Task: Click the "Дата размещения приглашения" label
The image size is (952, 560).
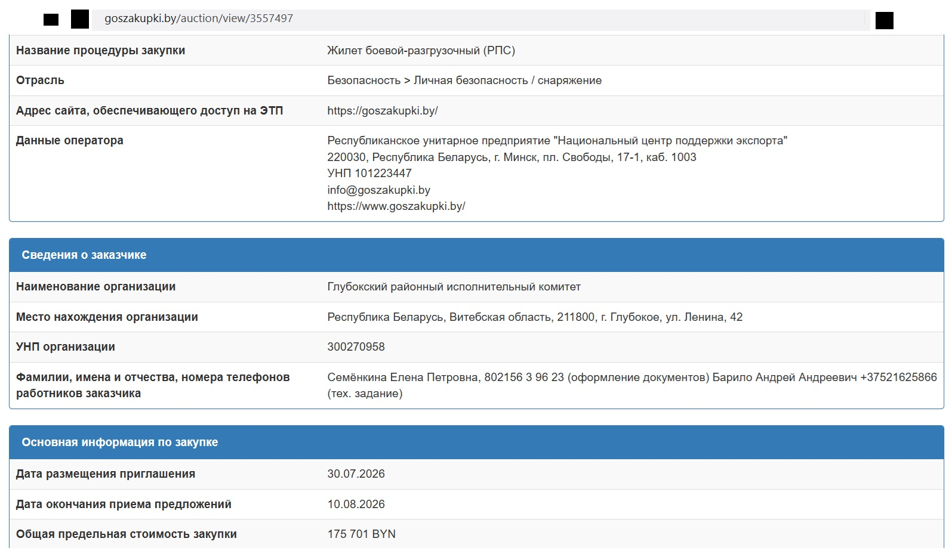Action: pyautogui.click(x=106, y=474)
